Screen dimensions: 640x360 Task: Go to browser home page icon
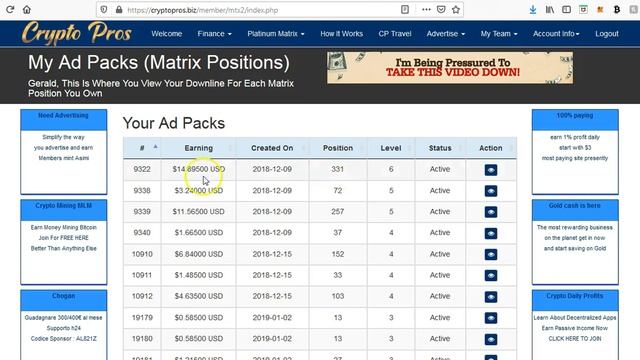pyautogui.click(x=27, y=9)
